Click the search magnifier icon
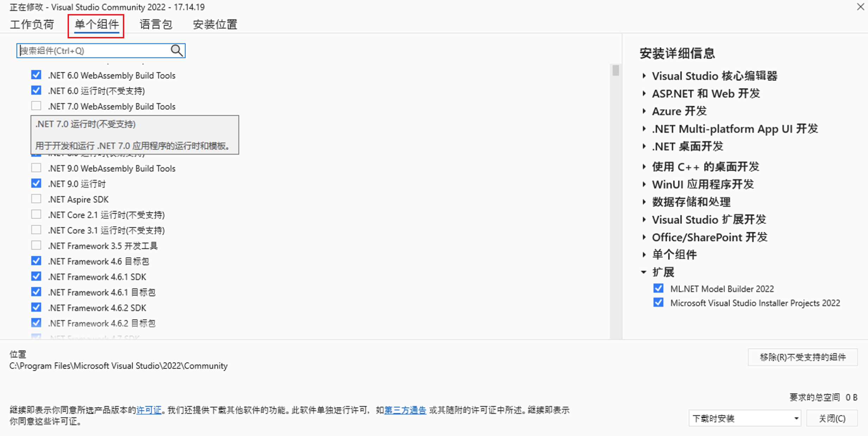Image resolution: width=868 pixels, height=436 pixels. [x=177, y=51]
